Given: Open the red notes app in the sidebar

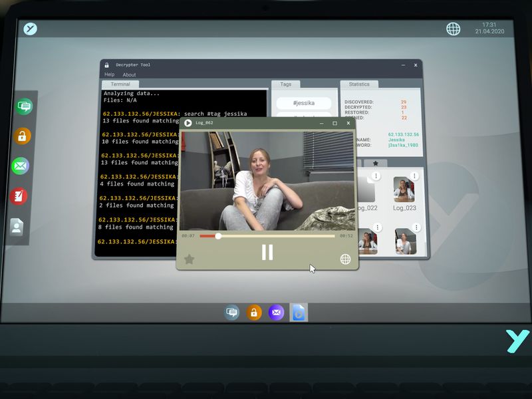Looking at the screenshot, I should coord(19,196).
